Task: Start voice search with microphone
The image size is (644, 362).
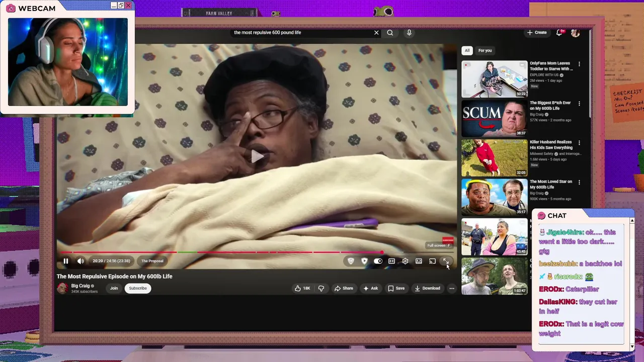Action: (409, 33)
